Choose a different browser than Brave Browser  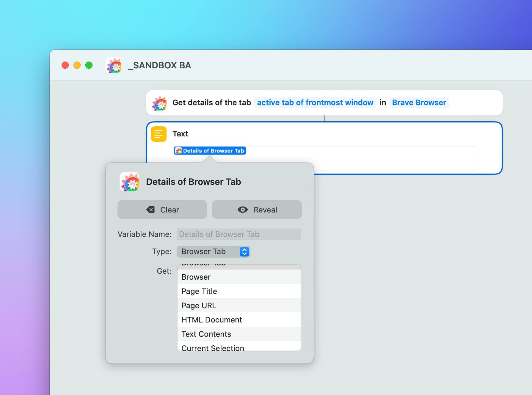(419, 103)
